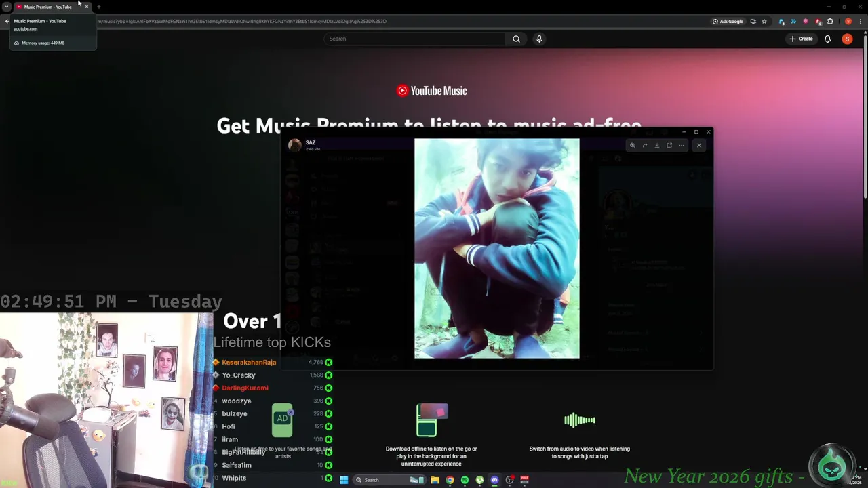This screenshot has height=488, width=868.
Task: Click the download offline feature icon
Action: point(431,420)
